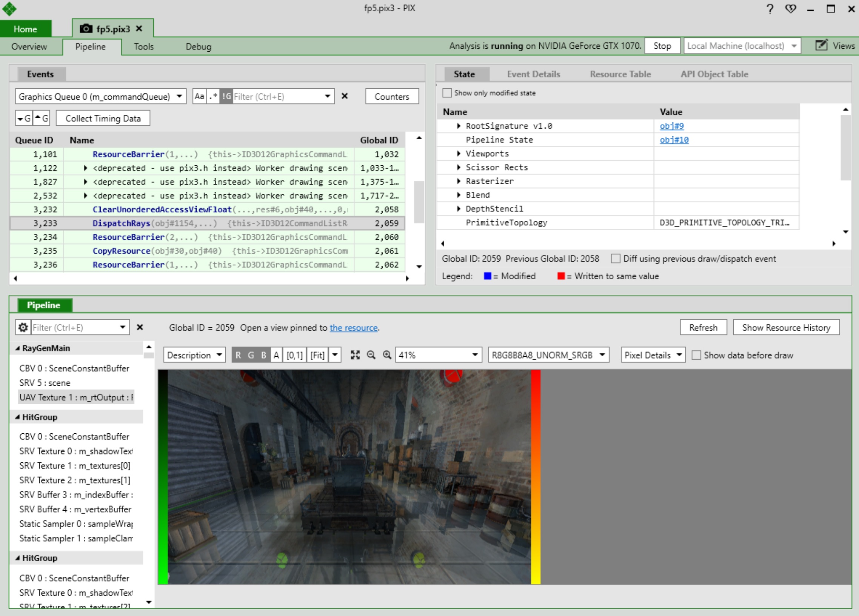Enable Show only modified state

[447, 93]
